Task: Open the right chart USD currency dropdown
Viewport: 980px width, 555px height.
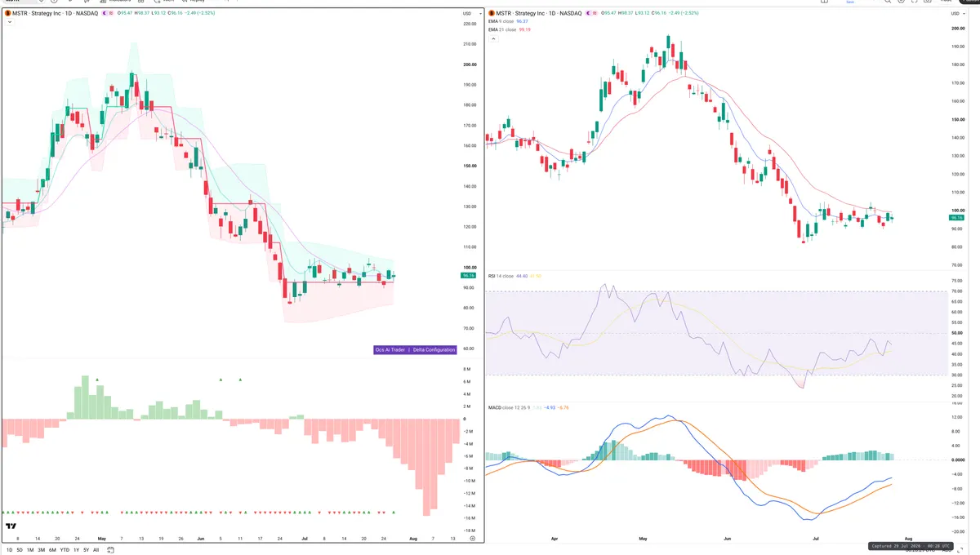Action: 957,14
